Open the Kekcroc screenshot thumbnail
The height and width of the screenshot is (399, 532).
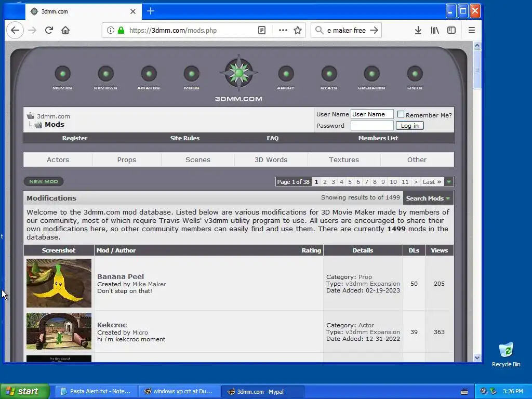click(59, 331)
